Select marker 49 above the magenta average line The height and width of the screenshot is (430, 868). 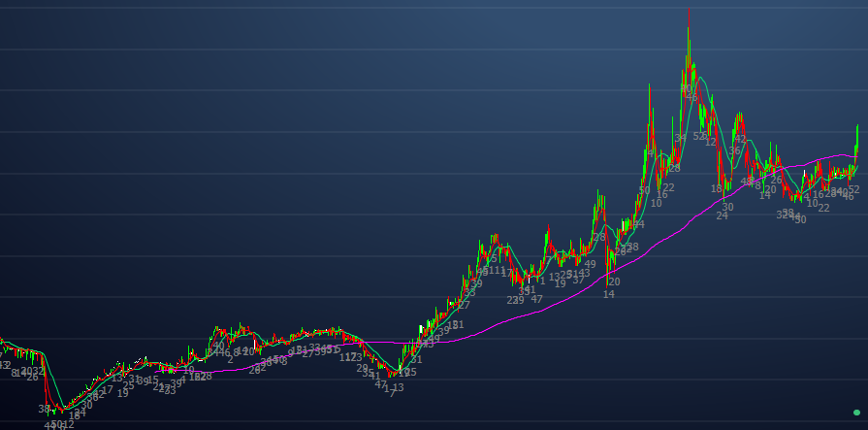click(590, 264)
